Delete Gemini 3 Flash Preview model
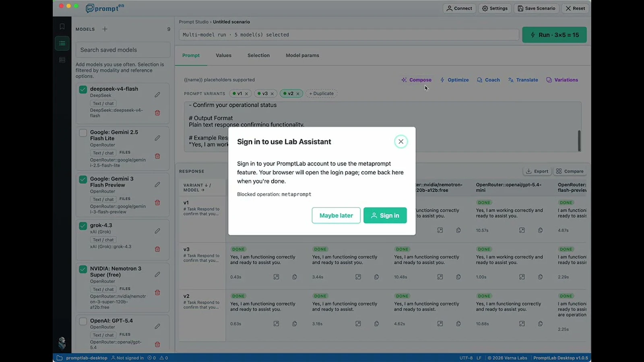Screen dimensions: 644x362 tap(157, 203)
